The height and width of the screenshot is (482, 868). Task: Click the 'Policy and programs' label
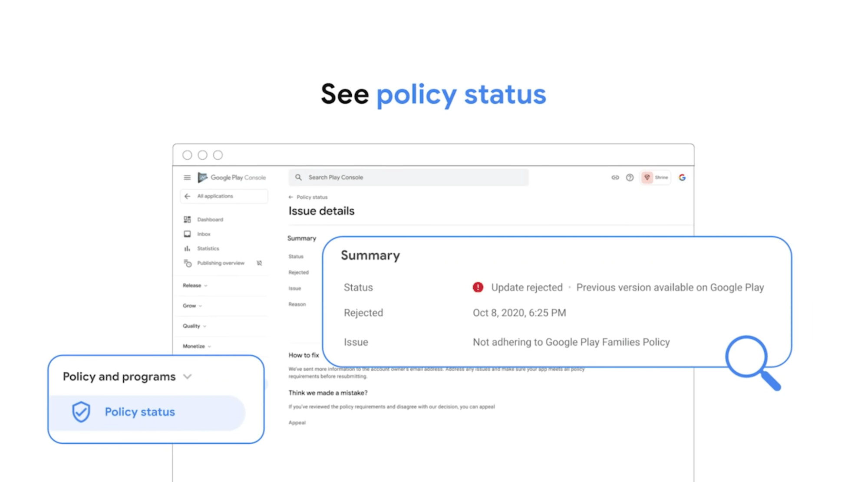click(119, 376)
